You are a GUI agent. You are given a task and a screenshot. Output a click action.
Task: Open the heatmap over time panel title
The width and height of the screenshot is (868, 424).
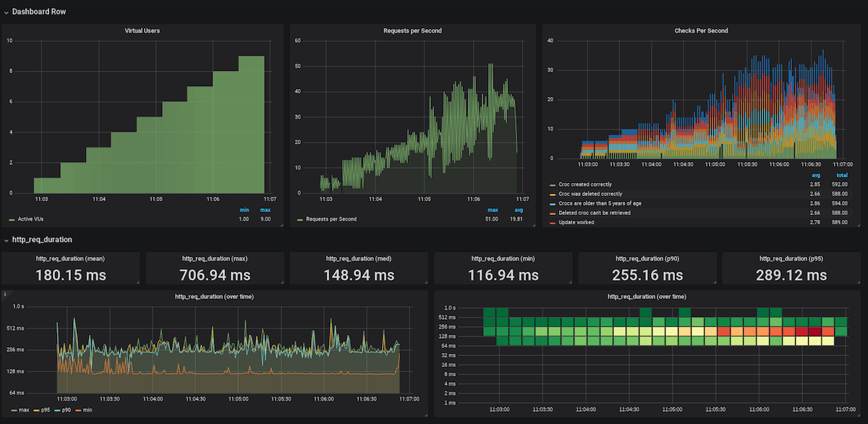tap(647, 297)
